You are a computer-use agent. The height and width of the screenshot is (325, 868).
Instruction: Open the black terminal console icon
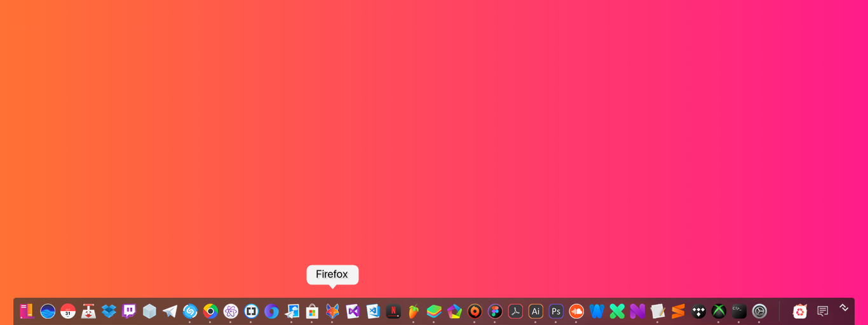[739, 311]
